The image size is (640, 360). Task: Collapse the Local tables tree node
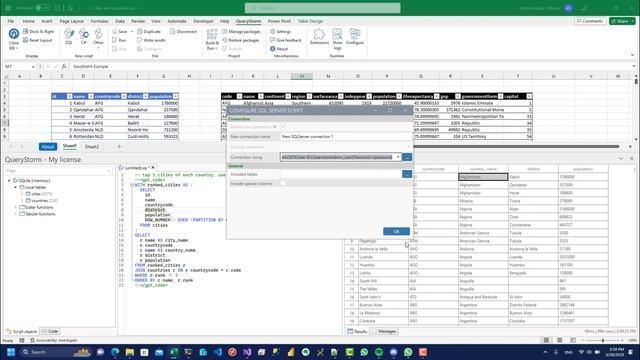tap(16, 187)
